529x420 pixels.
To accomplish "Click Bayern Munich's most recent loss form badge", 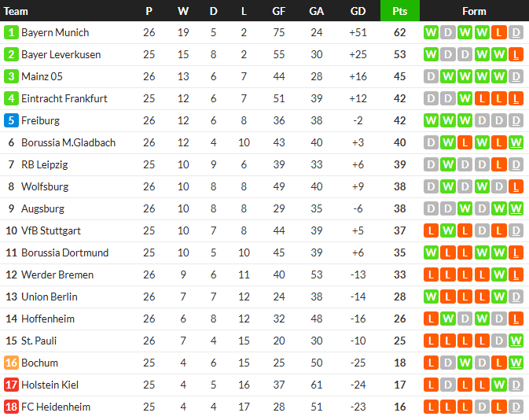I will (x=499, y=32).
